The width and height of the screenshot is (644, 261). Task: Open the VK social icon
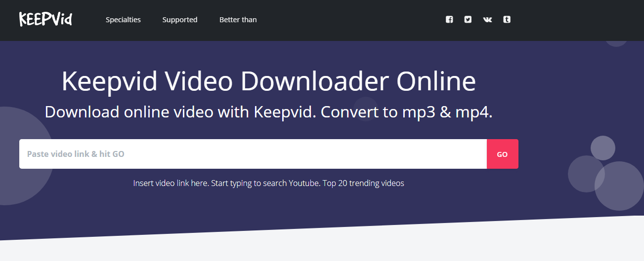click(487, 20)
